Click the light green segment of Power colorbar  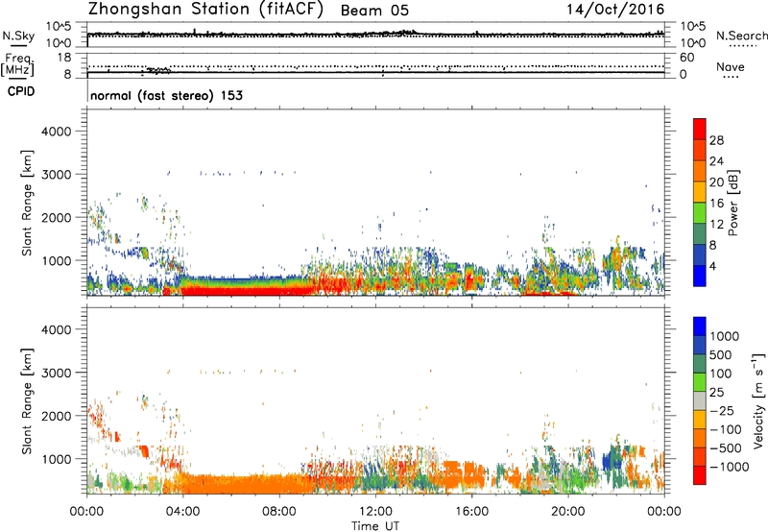click(x=700, y=212)
